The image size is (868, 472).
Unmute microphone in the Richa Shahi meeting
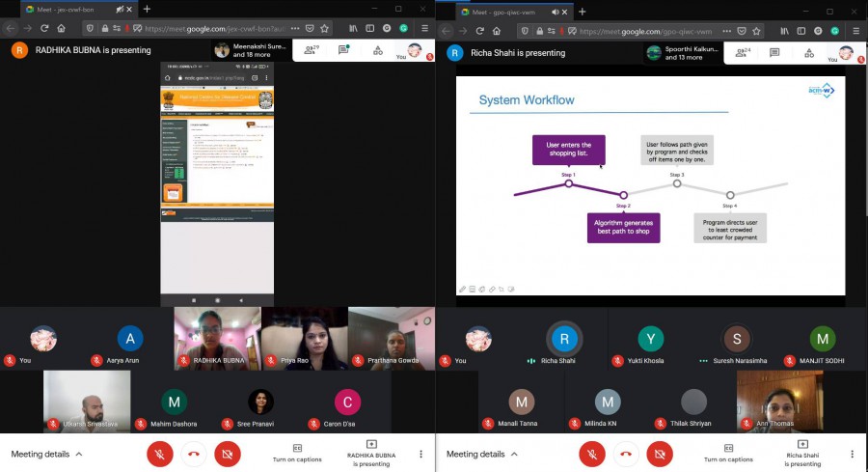click(593, 453)
